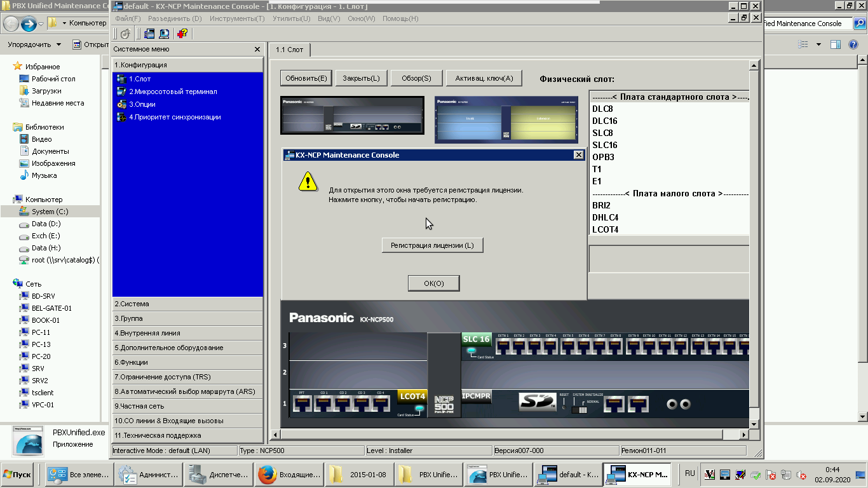Viewport: 868px width, 488px height.
Task: Click the red cross question-mark help icon
Action: [183, 34]
